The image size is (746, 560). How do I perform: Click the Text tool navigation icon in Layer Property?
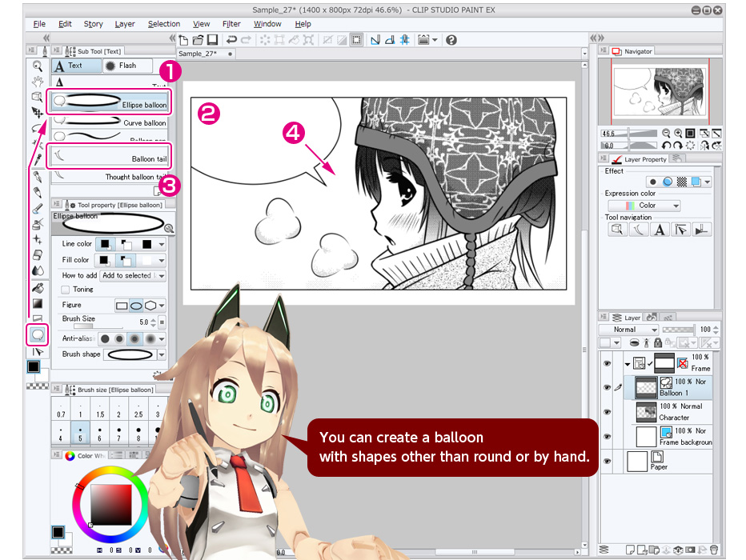tap(660, 230)
